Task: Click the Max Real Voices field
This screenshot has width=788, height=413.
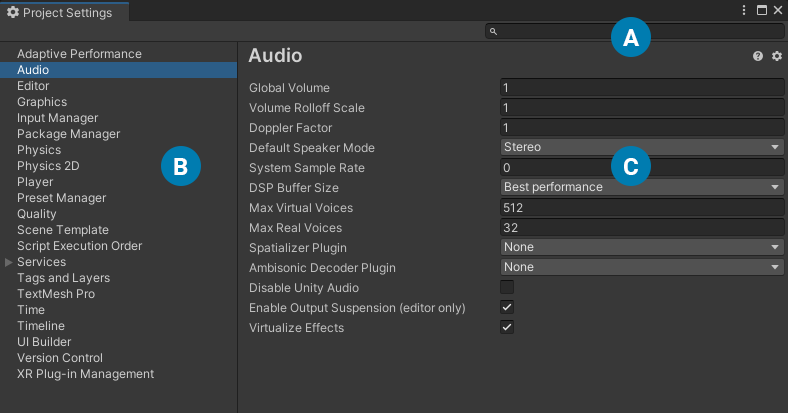Action: (641, 227)
